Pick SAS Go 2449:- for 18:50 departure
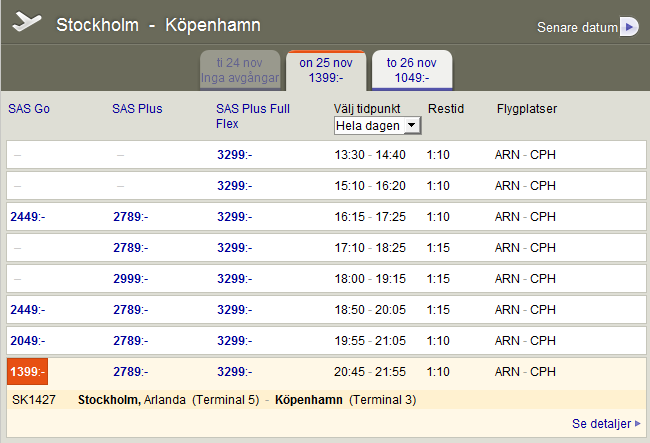650x443 pixels. [x=28, y=310]
